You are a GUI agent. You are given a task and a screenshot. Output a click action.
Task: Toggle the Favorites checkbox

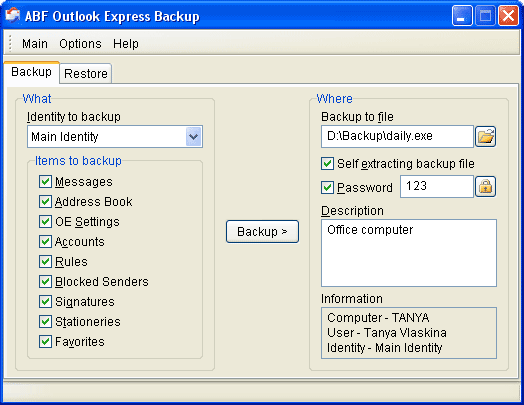point(45,342)
